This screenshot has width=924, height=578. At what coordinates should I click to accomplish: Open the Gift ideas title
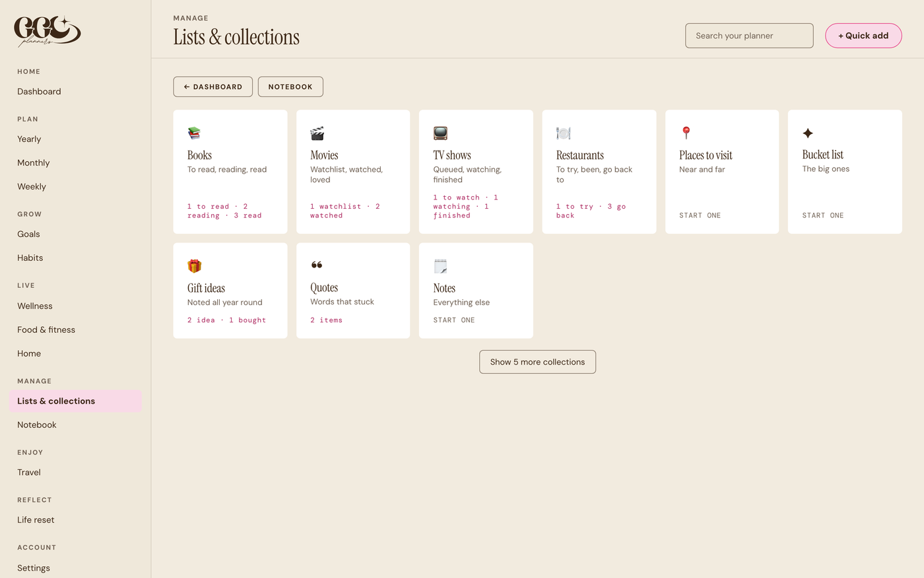pyautogui.click(x=206, y=288)
